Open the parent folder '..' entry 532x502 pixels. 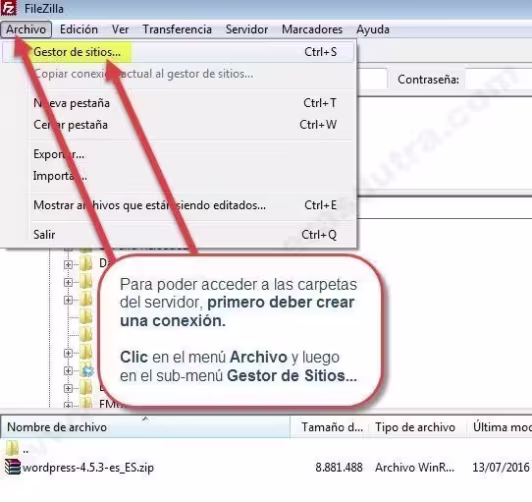pyautogui.click(x=17, y=449)
